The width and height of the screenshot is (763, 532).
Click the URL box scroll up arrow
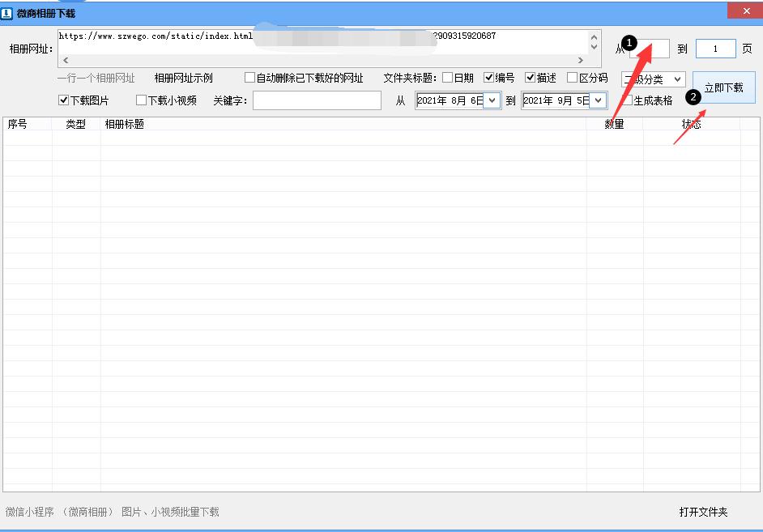[x=594, y=37]
